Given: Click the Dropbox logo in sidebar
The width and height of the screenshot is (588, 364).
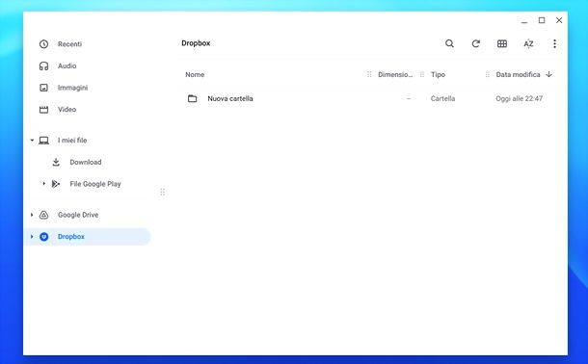Looking at the screenshot, I should click(x=44, y=237).
